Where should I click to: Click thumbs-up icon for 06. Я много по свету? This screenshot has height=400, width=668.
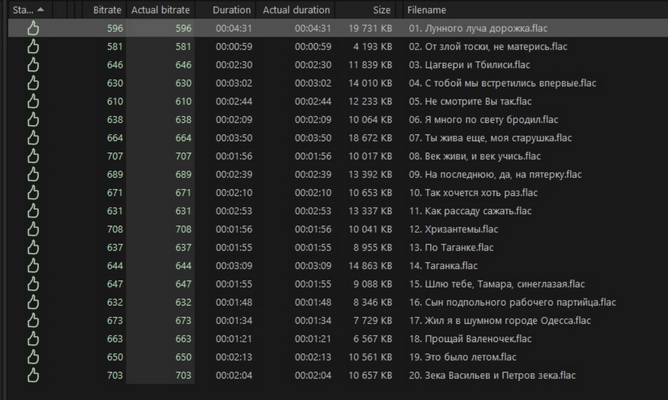point(33,120)
